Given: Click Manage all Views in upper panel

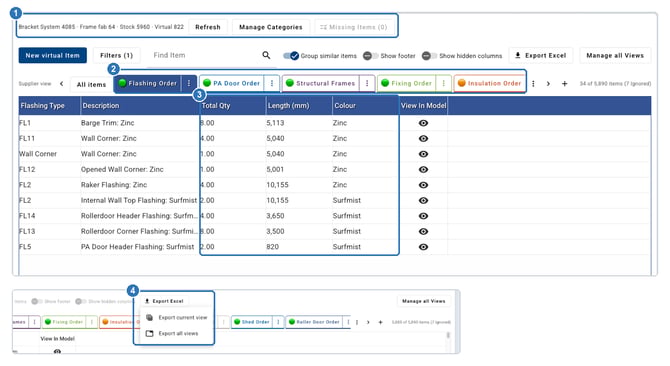Looking at the screenshot, I should (x=615, y=55).
